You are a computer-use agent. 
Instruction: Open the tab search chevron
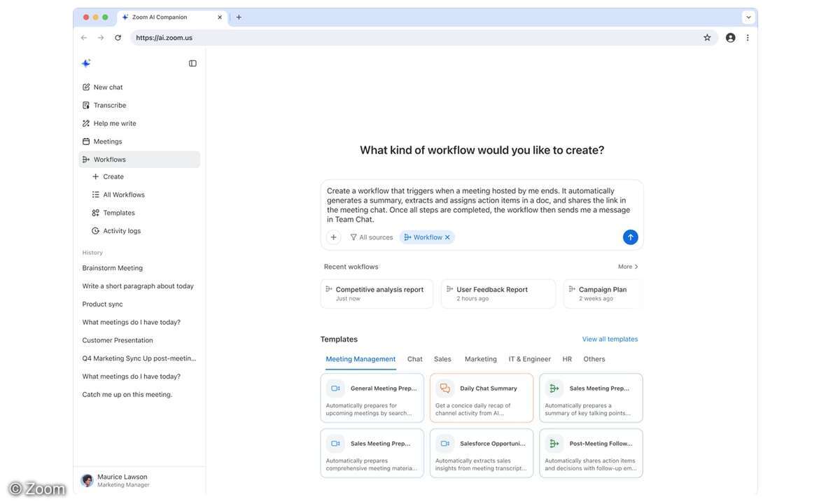point(748,17)
